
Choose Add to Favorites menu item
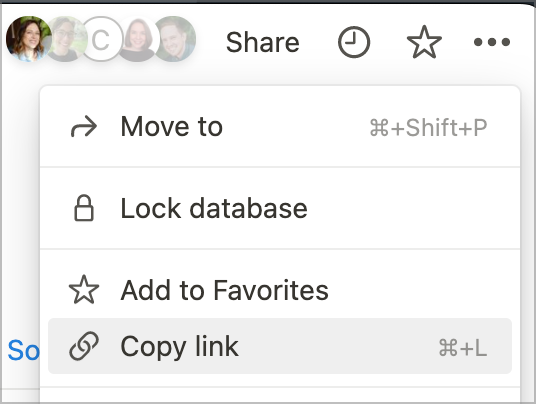(280, 291)
